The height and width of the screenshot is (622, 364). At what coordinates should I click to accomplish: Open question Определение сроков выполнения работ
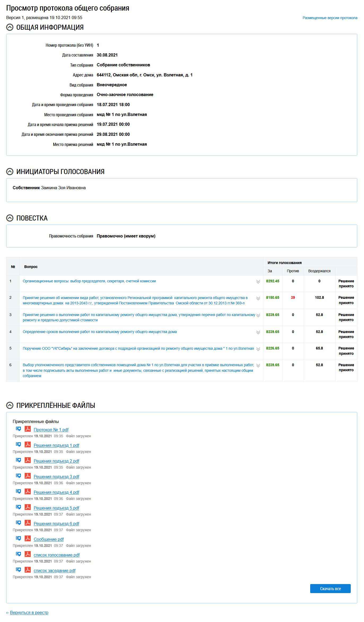[100, 332]
